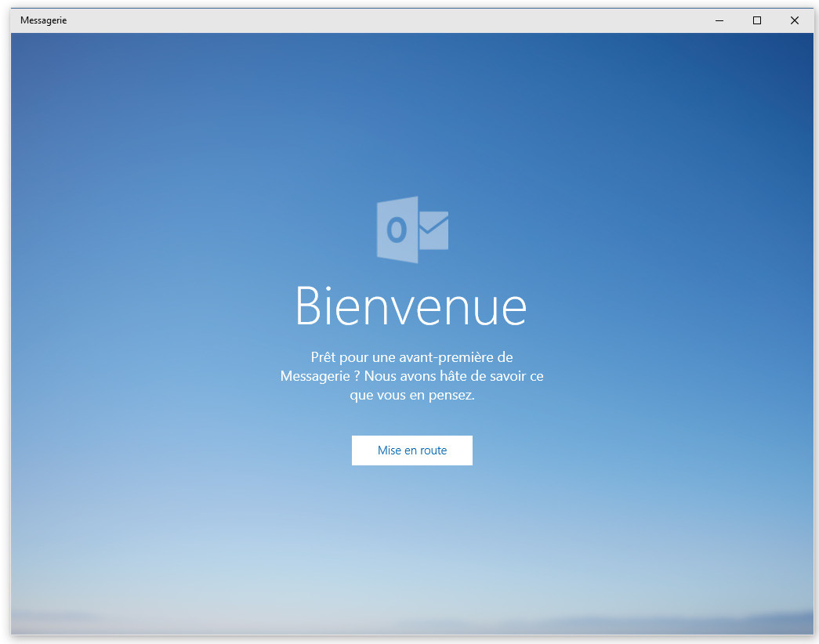Image resolution: width=819 pixels, height=644 pixels.
Task: Click the word Messagerie in the welcome paragraph
Action: [x=315, y=377]
